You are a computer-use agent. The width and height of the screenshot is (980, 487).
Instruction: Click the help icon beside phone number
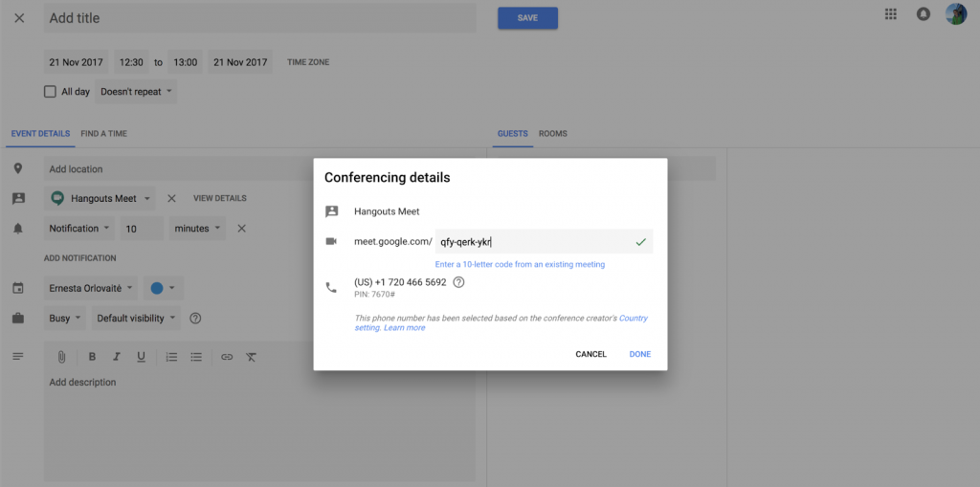click(x=458, y=282)
